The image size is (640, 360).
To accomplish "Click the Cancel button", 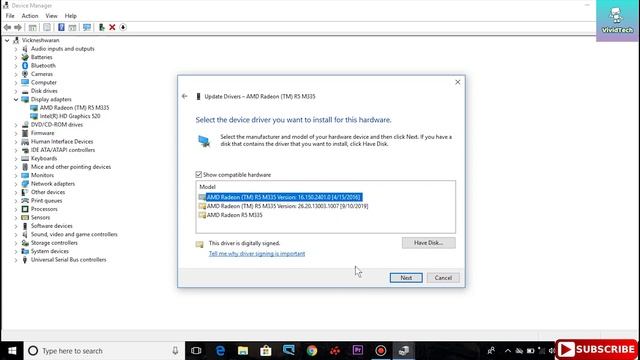I will pos(443,278).
